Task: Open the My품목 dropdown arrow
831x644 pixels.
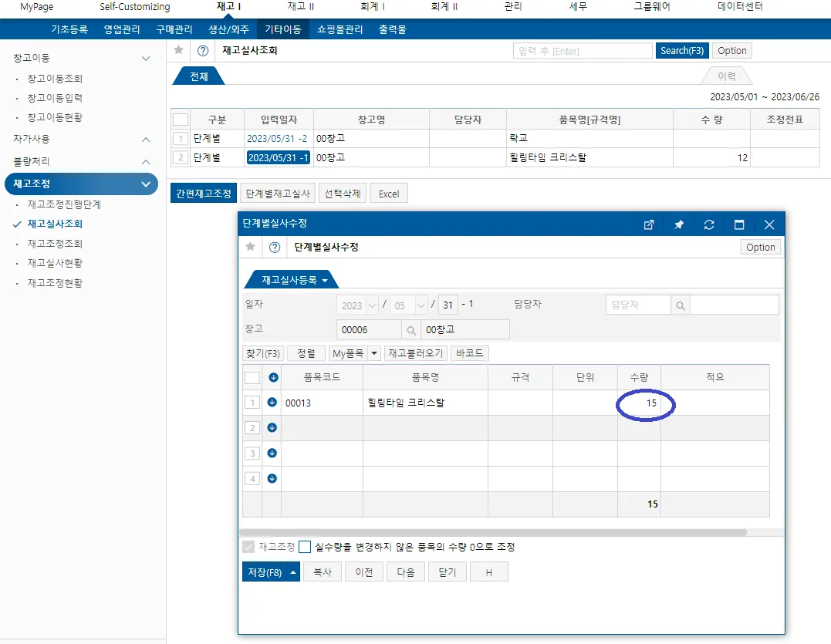Action: [x=374, y=353]
